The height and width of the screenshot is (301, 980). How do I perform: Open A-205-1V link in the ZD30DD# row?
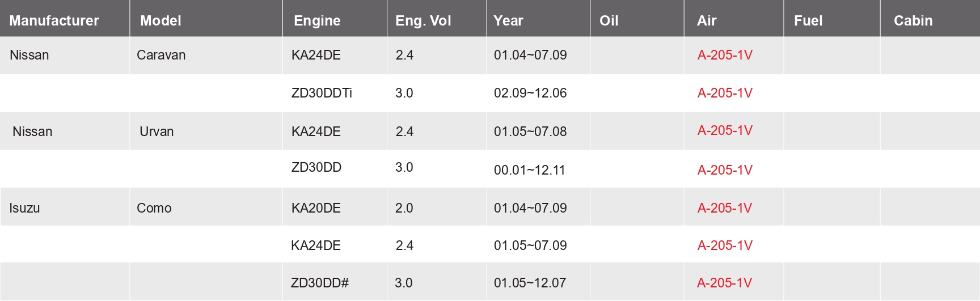click(724, 283)
